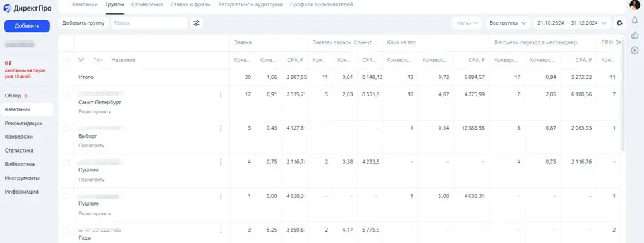
Task: Click the thumbs-up feedback icon
Action: [x=635, y=35]
